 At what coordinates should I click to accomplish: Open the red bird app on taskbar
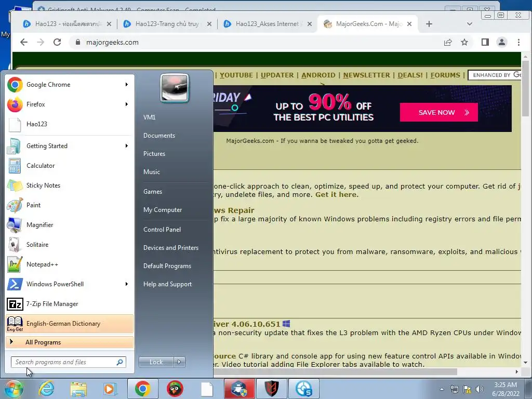(175, 389)
